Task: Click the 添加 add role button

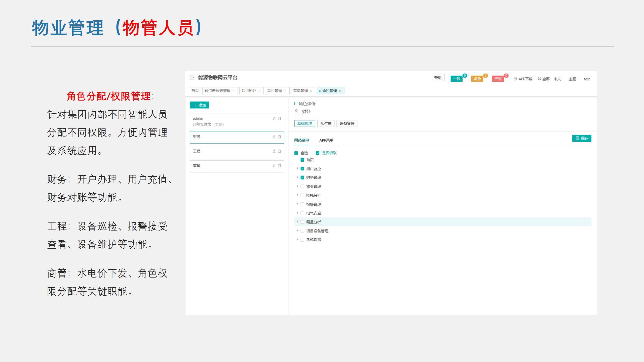Action: (x=200, y=105)
